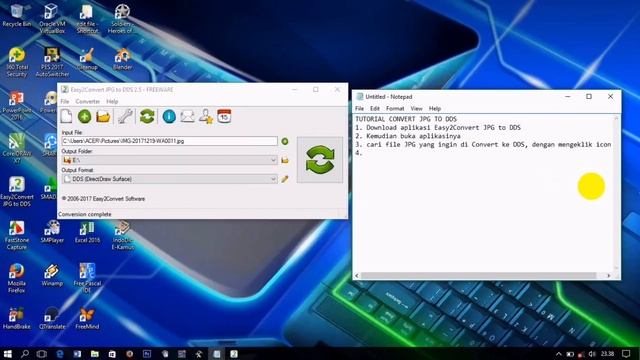Click the 'Conversion complete' status bar text

(x=84, y=214)
